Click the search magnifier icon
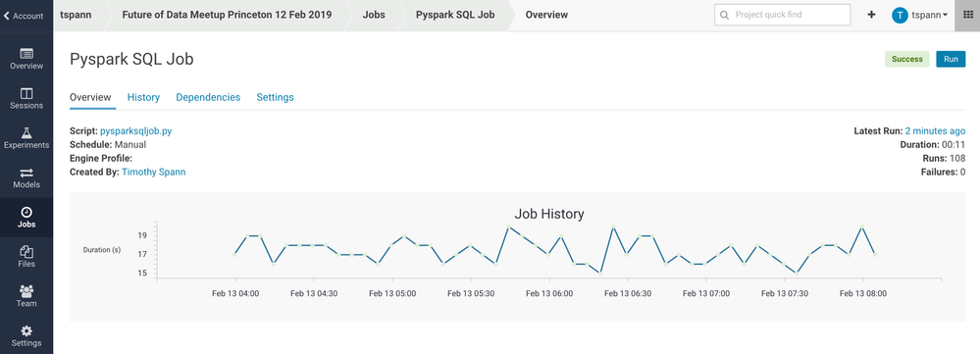This screenshot has width=980, height=354. pos(724,15)
